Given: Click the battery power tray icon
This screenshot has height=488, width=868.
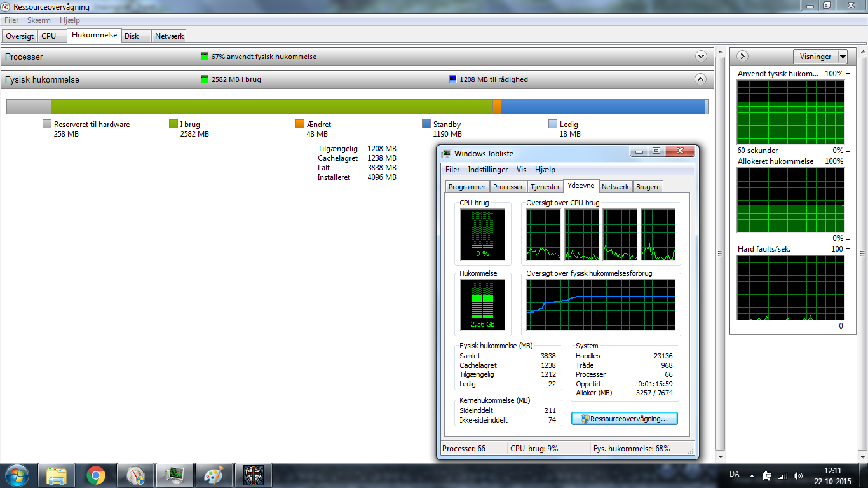Looking at the screenshot, I should tap(767, 475).
